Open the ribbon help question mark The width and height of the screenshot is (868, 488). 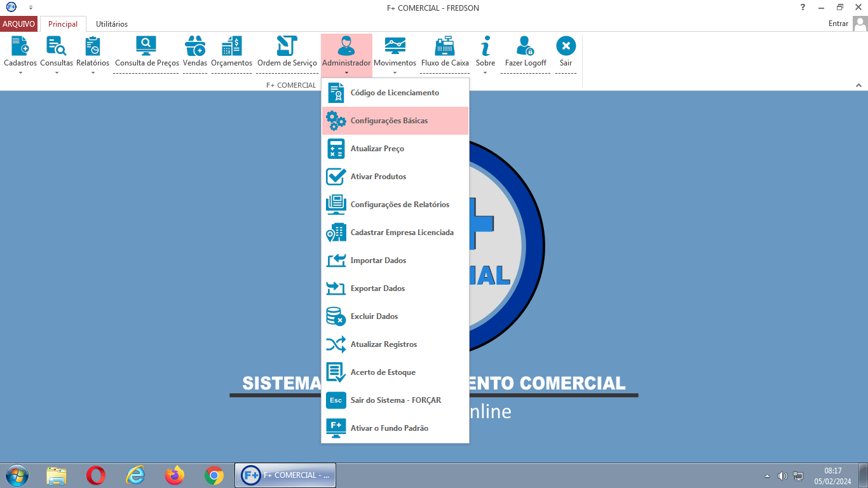803,8
